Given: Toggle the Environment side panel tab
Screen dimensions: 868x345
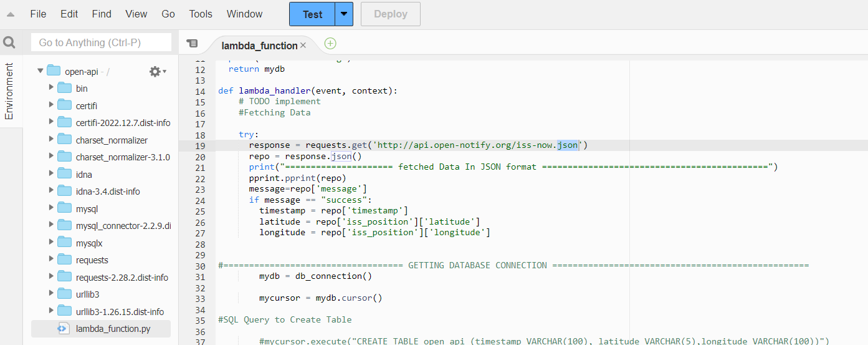Looking at the screenshot, I should tap(9, 90).
